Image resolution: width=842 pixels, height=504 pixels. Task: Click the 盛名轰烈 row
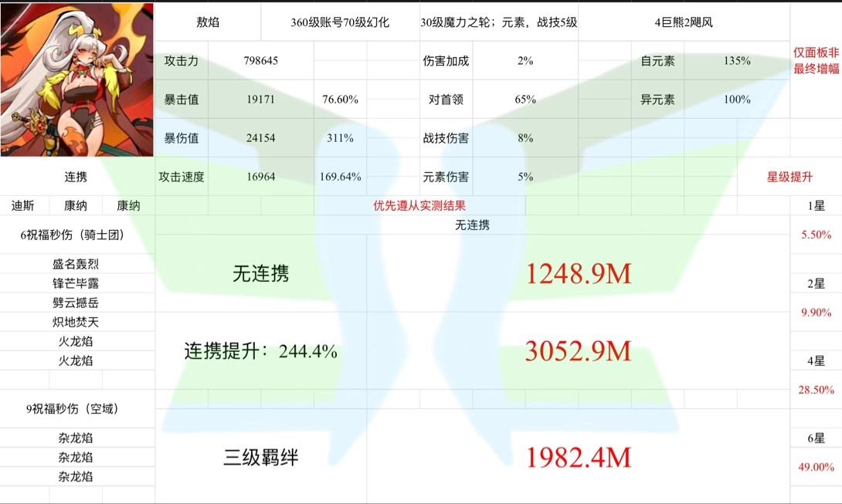tap(77, 264)
